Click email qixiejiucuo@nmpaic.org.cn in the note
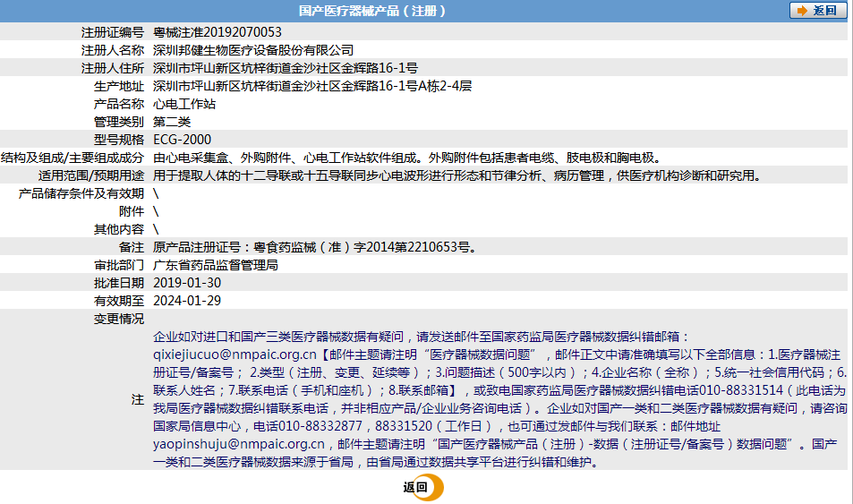 pos(235,355)
